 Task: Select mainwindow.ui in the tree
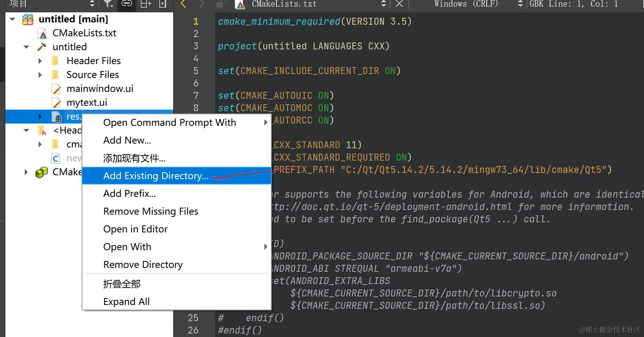point(100,88)
